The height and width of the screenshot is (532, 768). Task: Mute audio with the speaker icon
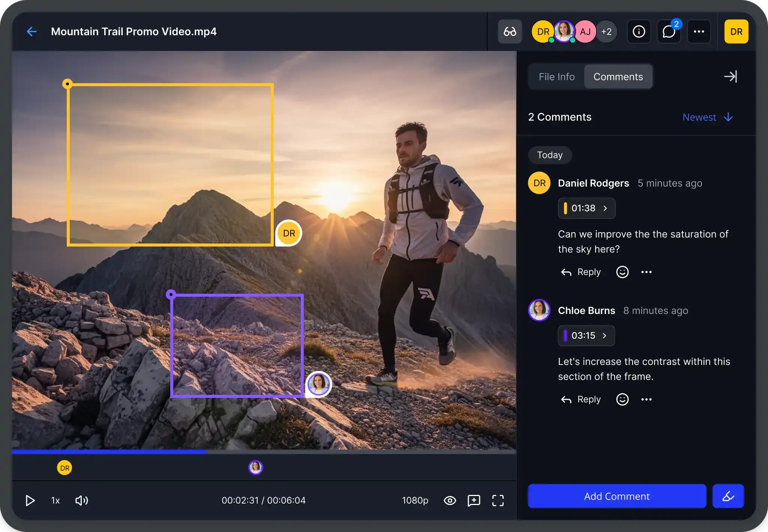point(82,500)
